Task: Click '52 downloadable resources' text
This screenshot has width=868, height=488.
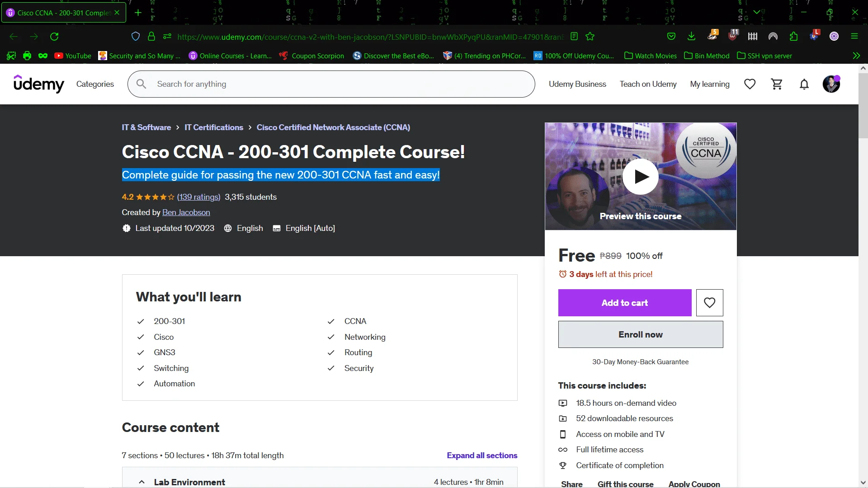Action: point(624,418)
